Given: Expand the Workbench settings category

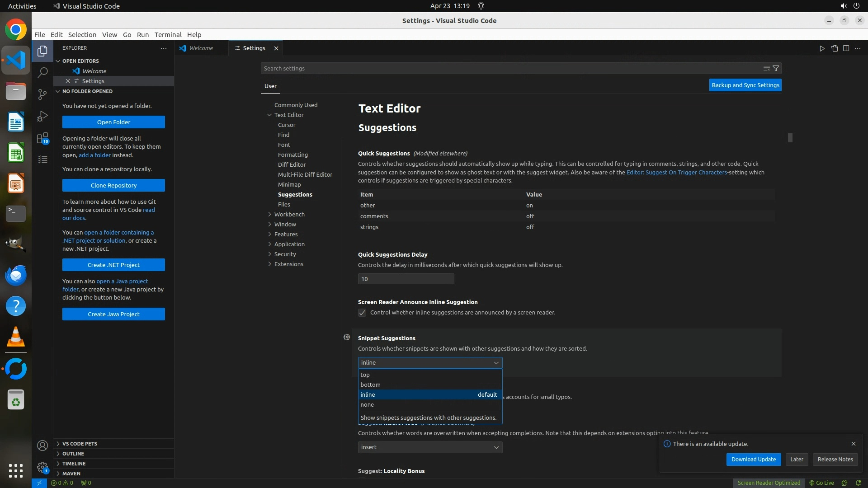Looking at the screenshot, I should [x=289, y=214].
